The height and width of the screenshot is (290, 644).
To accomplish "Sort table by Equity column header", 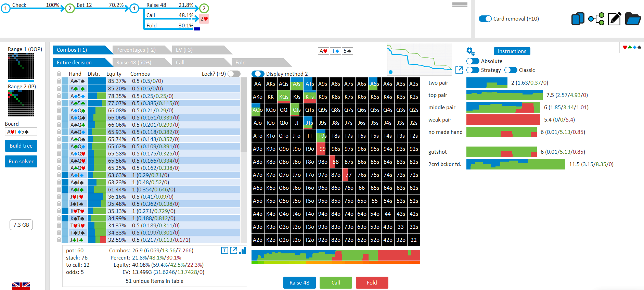I will [114, 74].
